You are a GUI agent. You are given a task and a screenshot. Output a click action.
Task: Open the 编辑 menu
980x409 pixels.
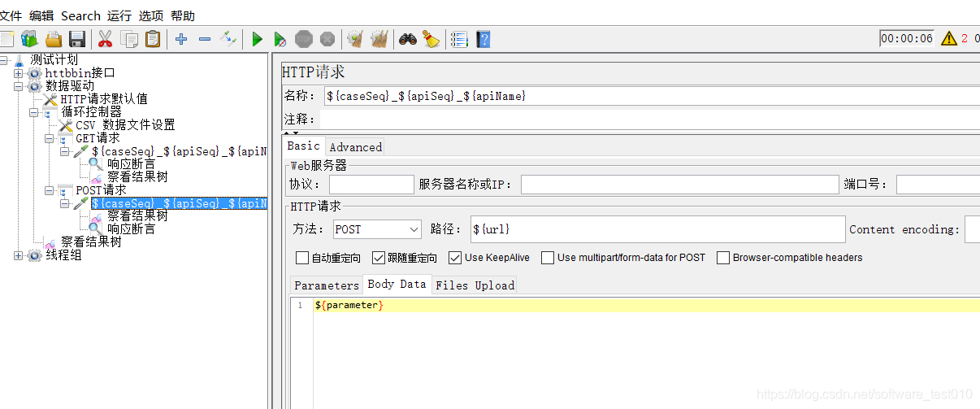41,15
